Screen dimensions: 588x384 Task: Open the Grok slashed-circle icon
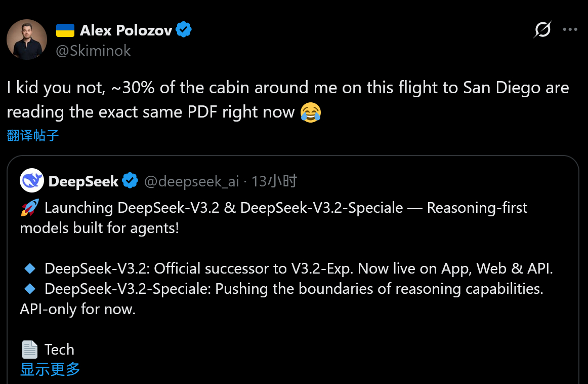[542, 30]
